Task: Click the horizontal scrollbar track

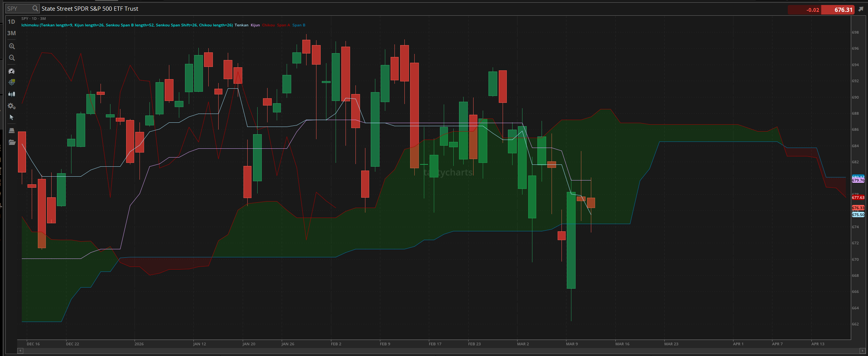Action: (441, 351)
